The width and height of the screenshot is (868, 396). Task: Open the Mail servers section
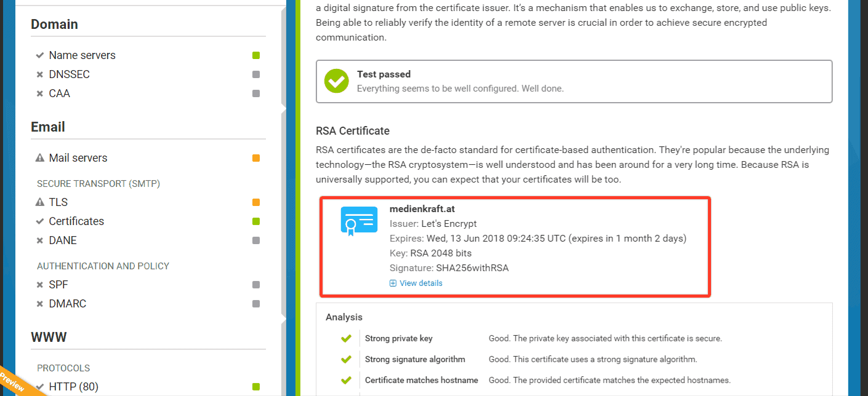click(x=78, y=158)
